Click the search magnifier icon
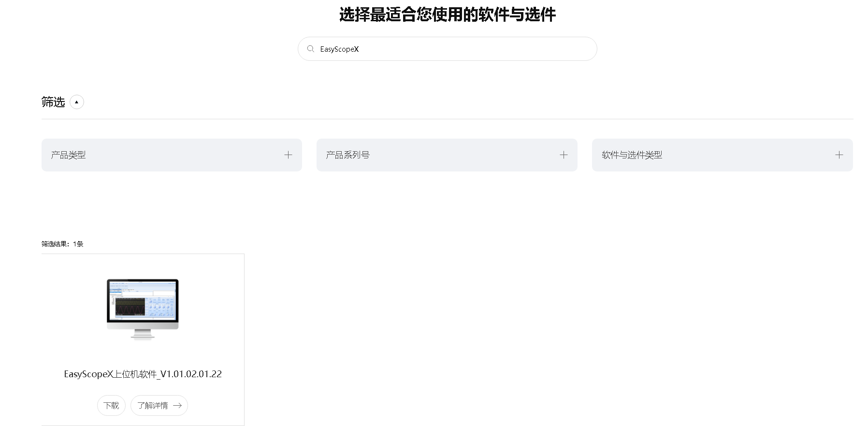 311,49
